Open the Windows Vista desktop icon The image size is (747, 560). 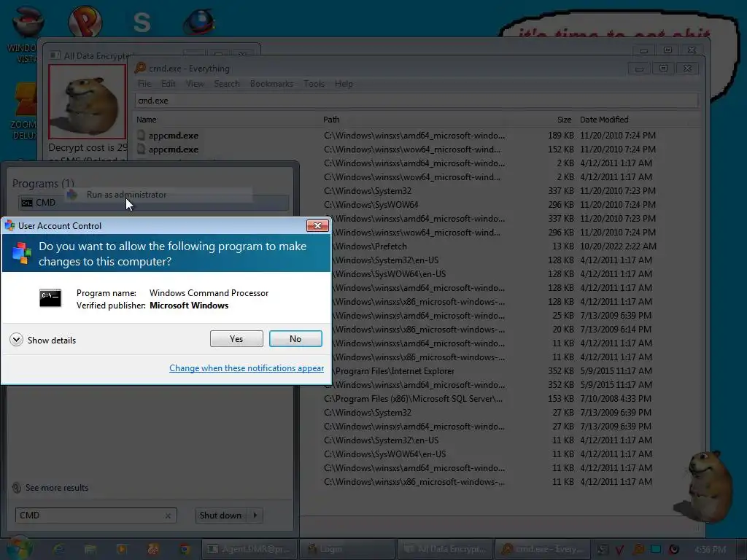coord(27,36)
